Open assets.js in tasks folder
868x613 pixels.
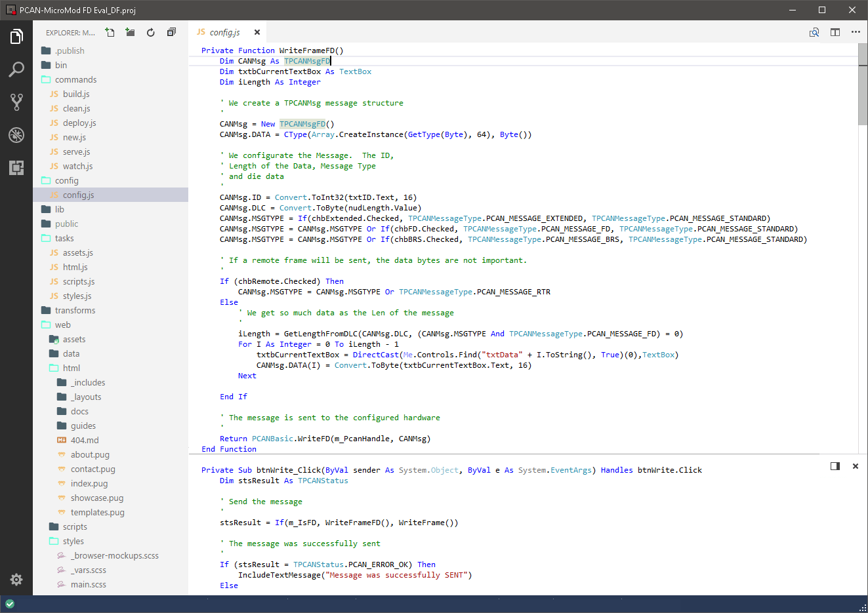tap(110, 252)
